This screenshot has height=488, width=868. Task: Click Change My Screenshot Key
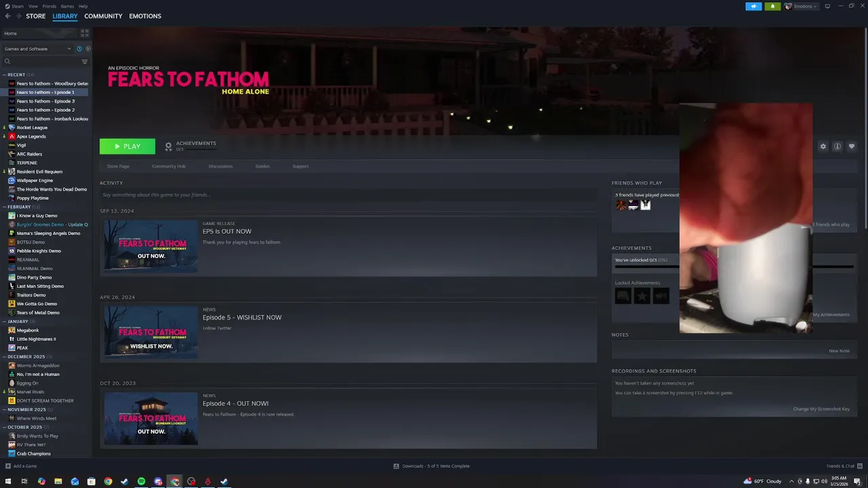click(x=821, y=409)
